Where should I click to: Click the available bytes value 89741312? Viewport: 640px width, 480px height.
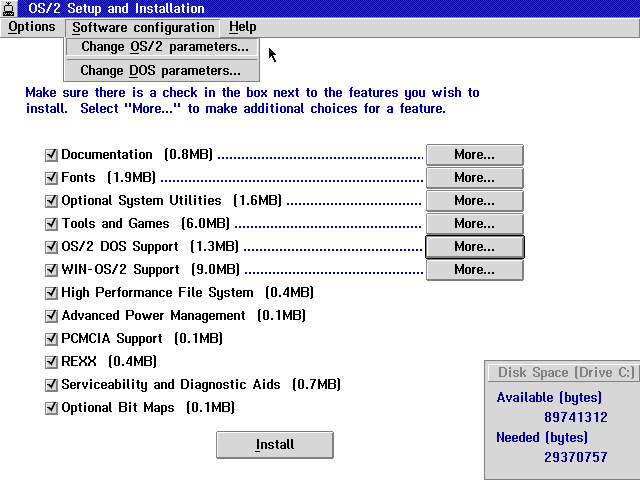(x=576, y=417)
